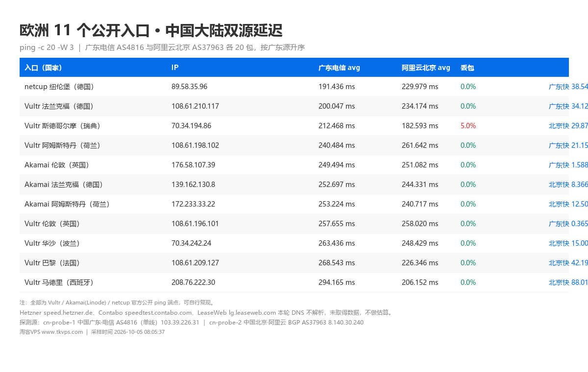The height and width of the screenshot is (372, 588).
Task: Click IP address 208.76.222.30
Action: pos(193,282)
